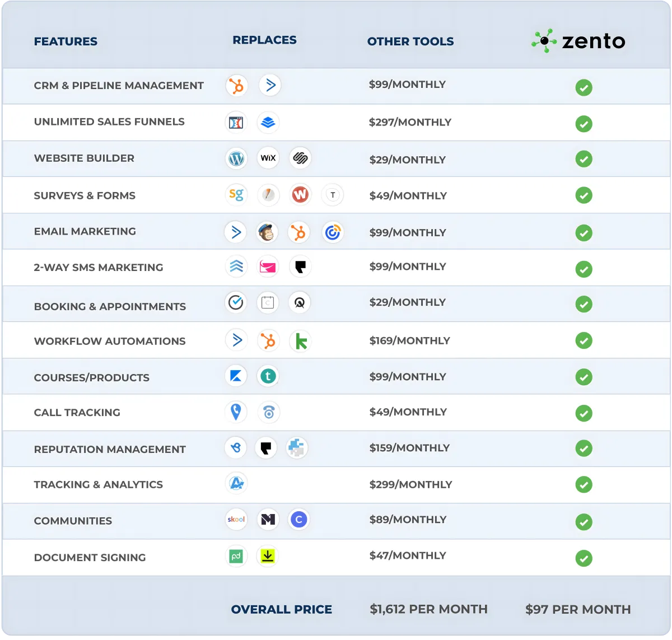
Task: Click the OTHER TOOLS column header
Action: (410, 41)
